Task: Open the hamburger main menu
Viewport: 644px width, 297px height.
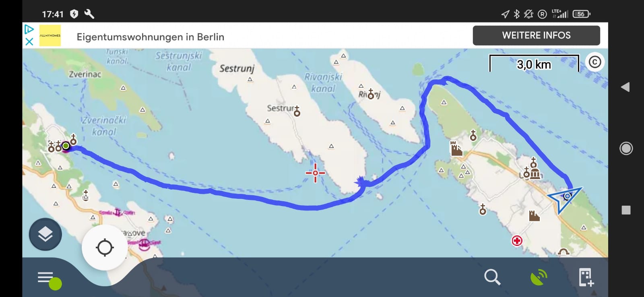Action: [x=45, y=278]
